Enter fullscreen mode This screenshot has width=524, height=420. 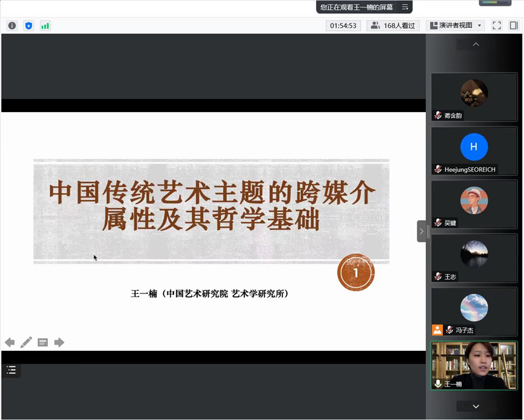coord(497,25)
